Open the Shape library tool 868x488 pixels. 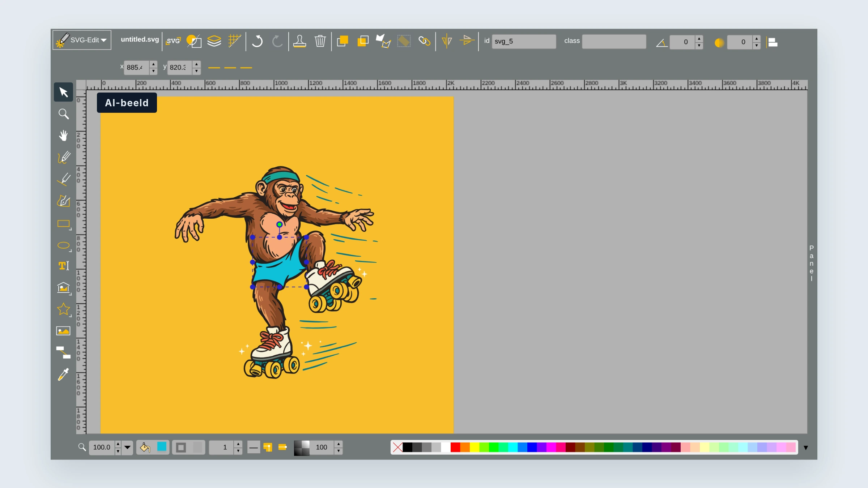(x=63, y=288)
